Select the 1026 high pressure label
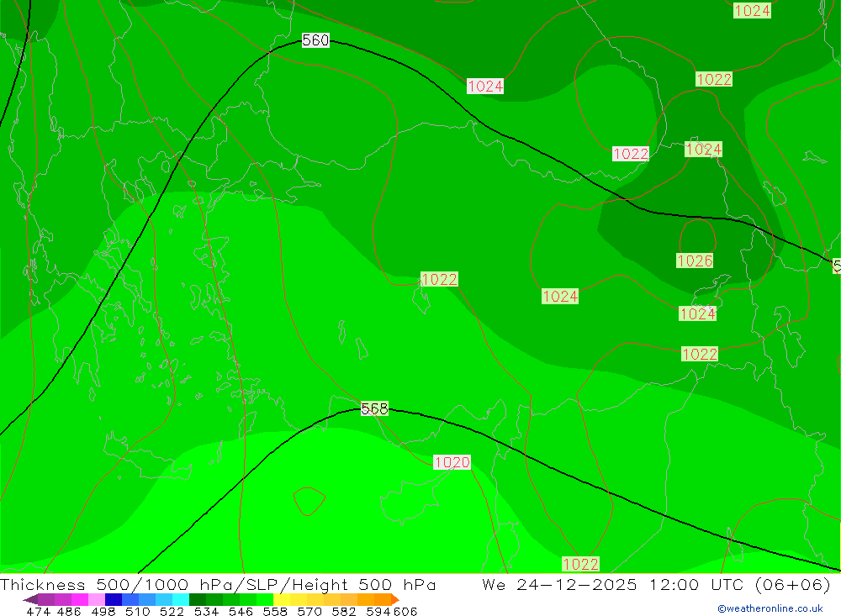Image resolution: width=841 pixels, height=616 pixels. [695, 261]
